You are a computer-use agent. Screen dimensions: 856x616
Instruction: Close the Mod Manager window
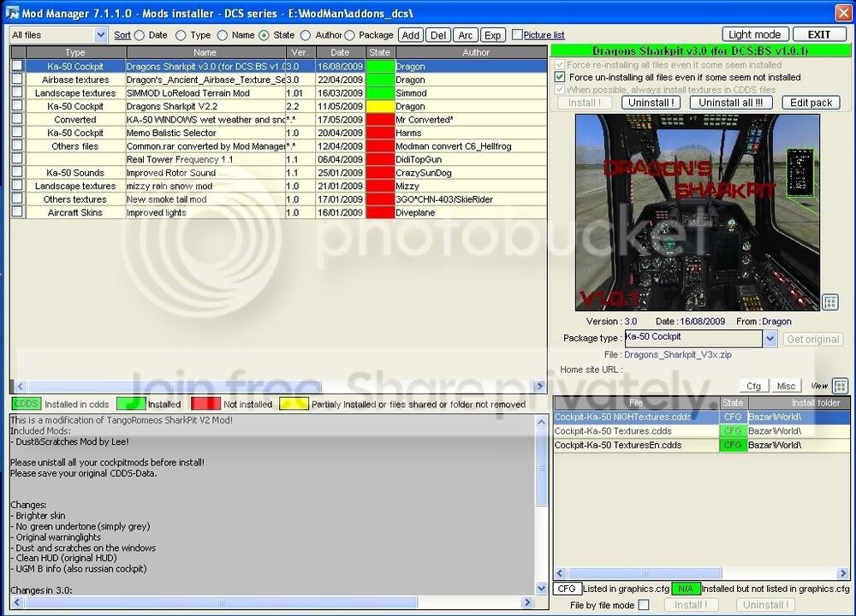click(x=844, y=12)
